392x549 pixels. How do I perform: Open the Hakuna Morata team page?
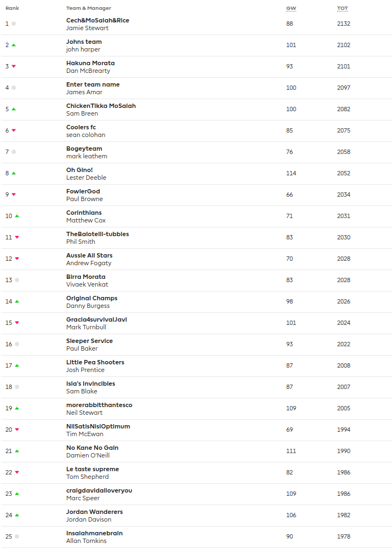click(90, 63)
